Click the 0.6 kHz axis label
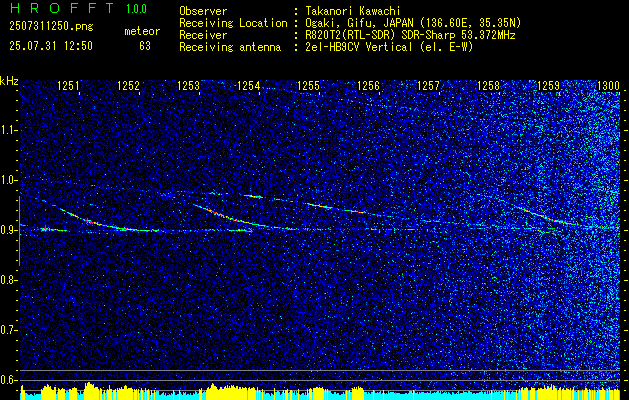 coord(8,380)
